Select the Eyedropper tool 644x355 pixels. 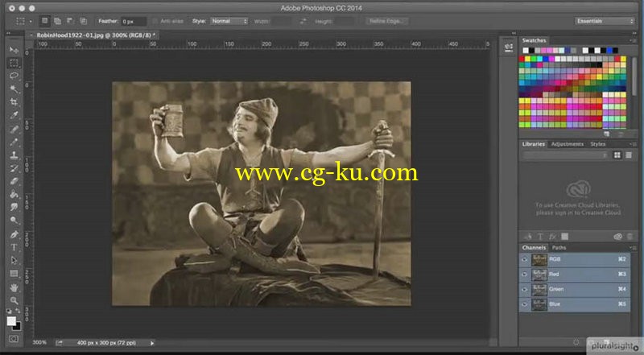pos(14,115)
